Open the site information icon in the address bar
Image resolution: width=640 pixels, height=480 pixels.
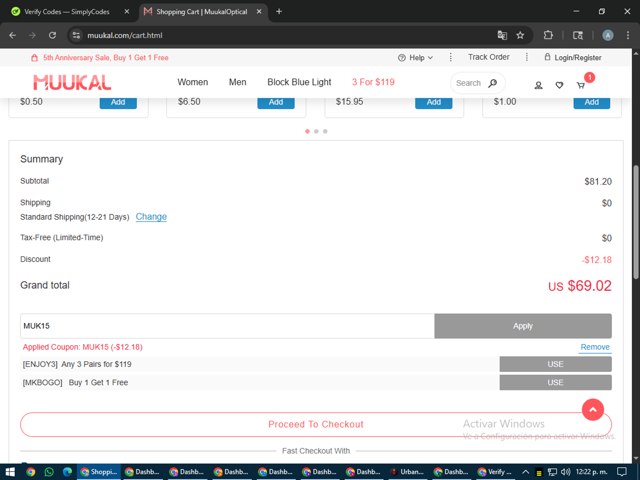76,36
